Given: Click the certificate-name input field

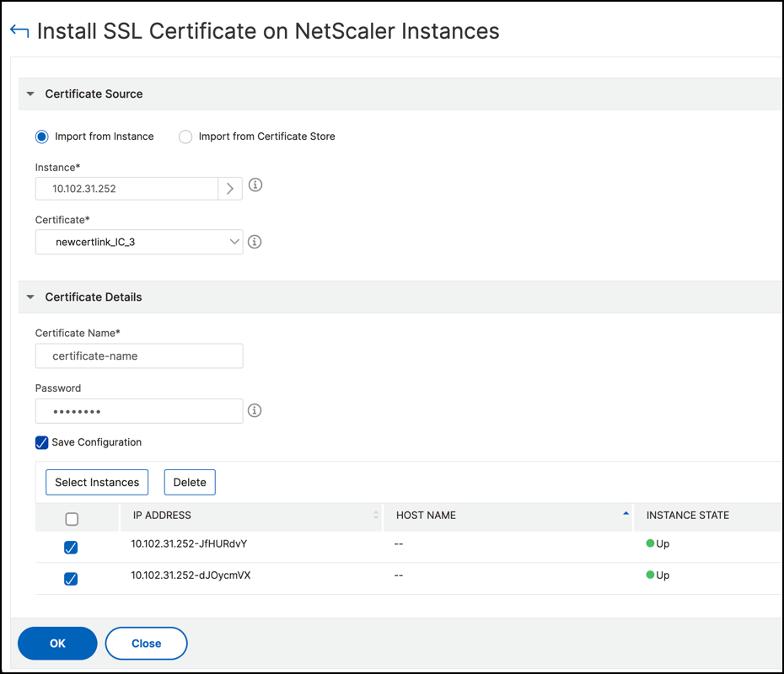Looking at the screenshot, I should coord(138,356).
